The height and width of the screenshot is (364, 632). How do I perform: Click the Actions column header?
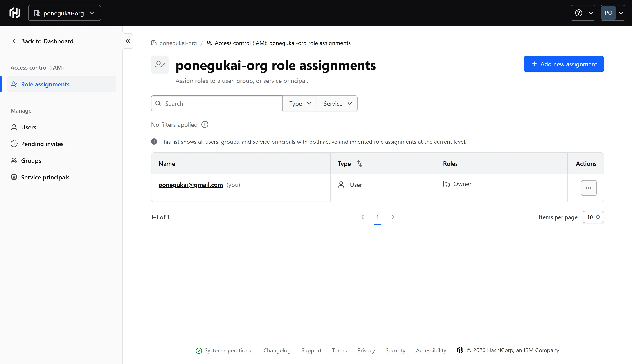(x=586, y=163)
